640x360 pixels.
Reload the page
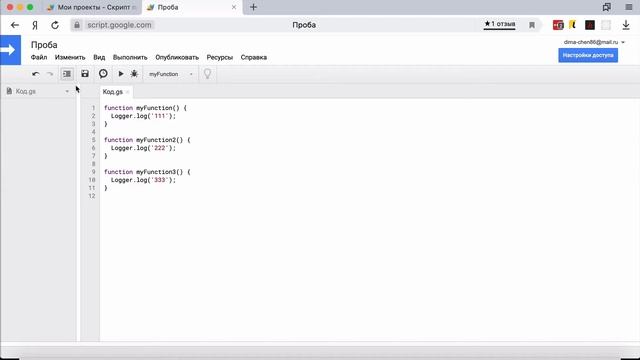(55, 25)
